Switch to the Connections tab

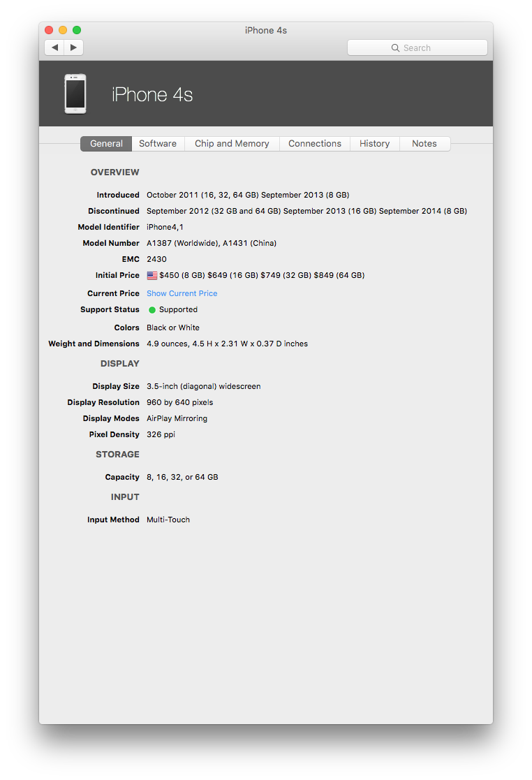(315, 144)
